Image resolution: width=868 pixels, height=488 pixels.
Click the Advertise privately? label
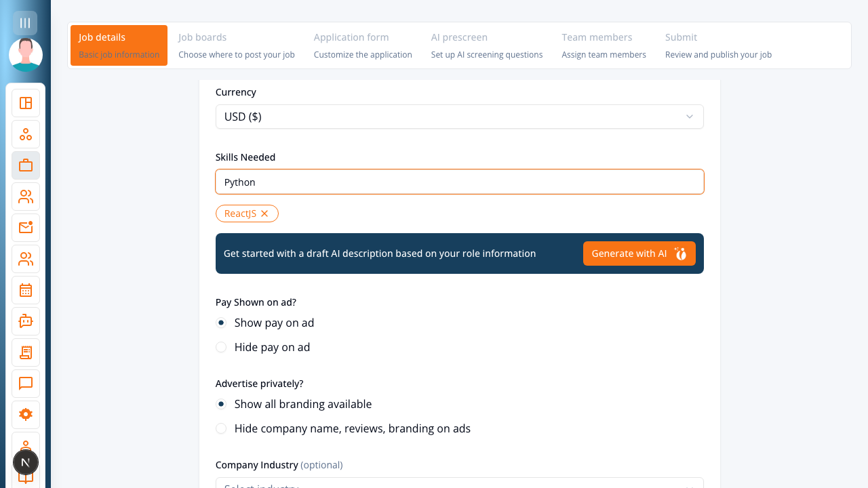coord(260,384)
